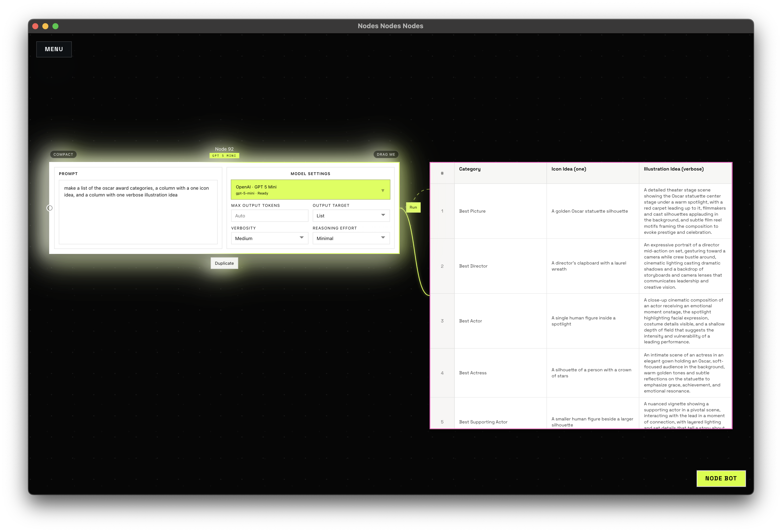Image resolution: width=782 pixels, height=532 pixels.
Task: Select the Node 92 title label
Action: [x=224, y=149]
